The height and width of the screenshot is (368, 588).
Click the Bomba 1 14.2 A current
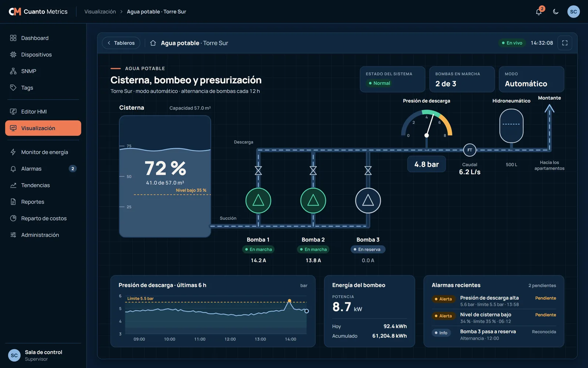(x=258, y=261)
